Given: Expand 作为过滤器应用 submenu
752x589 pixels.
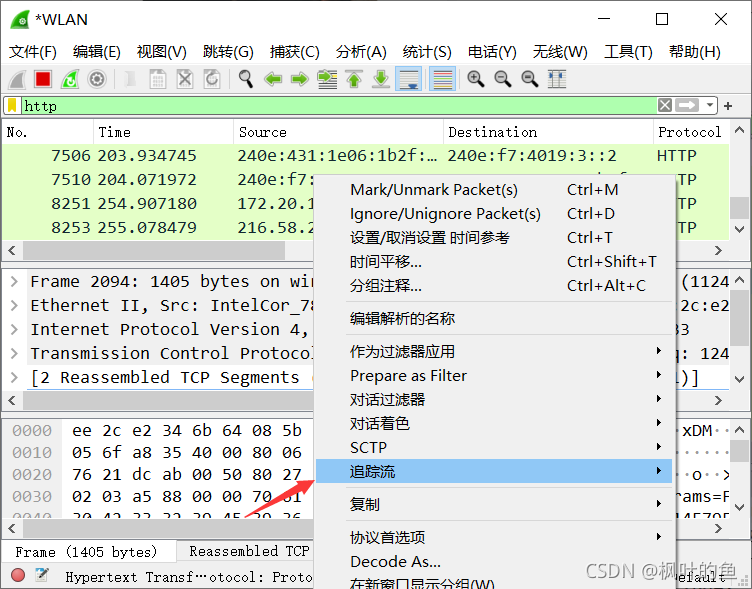Looking at the screenshot, I should tap(494, 352).
